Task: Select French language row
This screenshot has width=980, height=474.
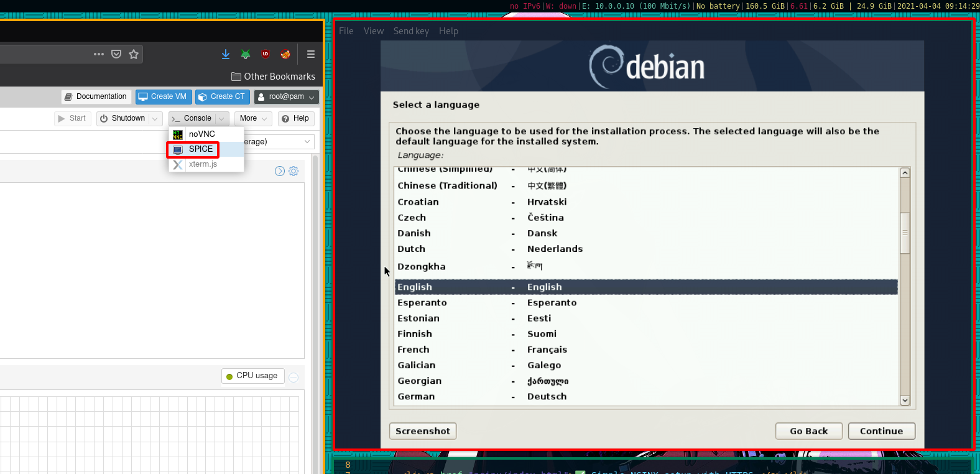Action: pos(646,350)
